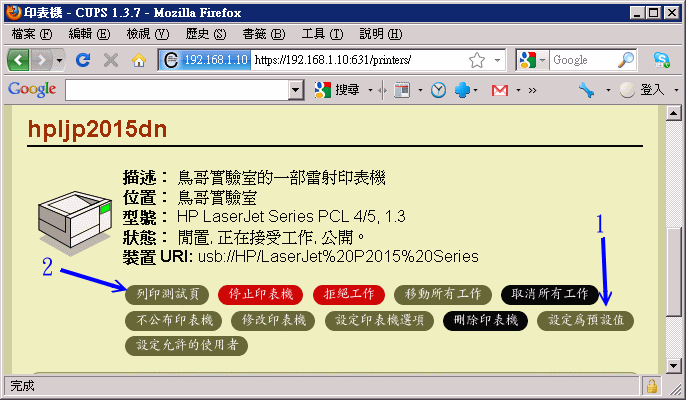Expand the URL bar history dropdown arrow
Screen dimensions: 686x400
point(497,60)
